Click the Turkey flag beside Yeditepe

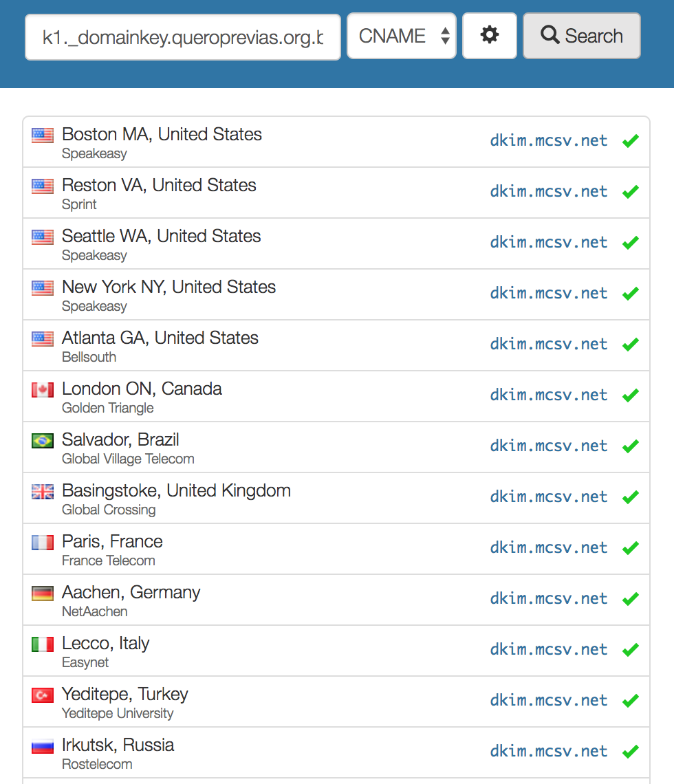[43, 695]
